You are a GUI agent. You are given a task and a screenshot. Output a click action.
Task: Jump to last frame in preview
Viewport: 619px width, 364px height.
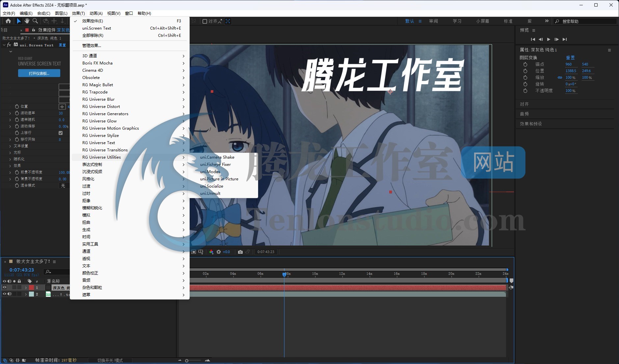[x=565, y=39]
